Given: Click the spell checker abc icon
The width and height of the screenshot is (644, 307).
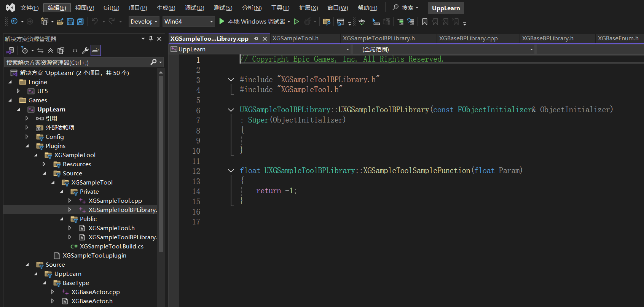Looking at the screenshot, I should [x=362, y=22].
